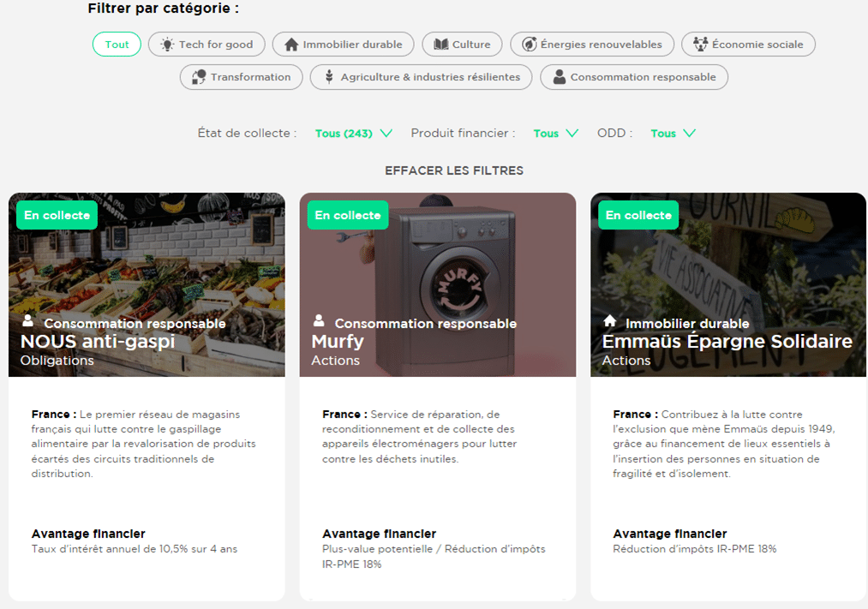Open the Produit financier Tous dropdown

pyautogui.click(x=556, y=134)
